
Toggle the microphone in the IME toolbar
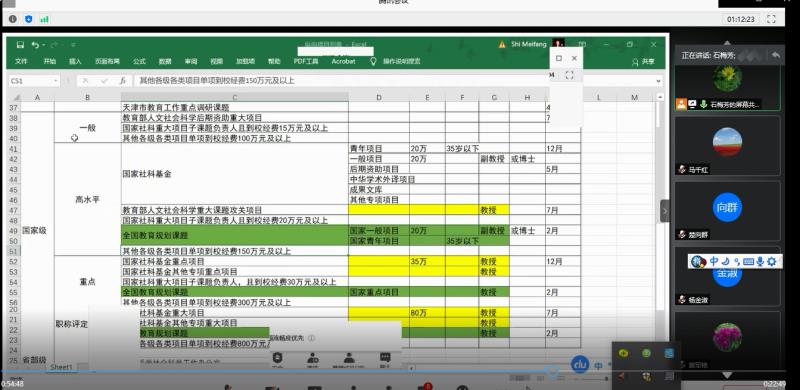tap(760, 261)
